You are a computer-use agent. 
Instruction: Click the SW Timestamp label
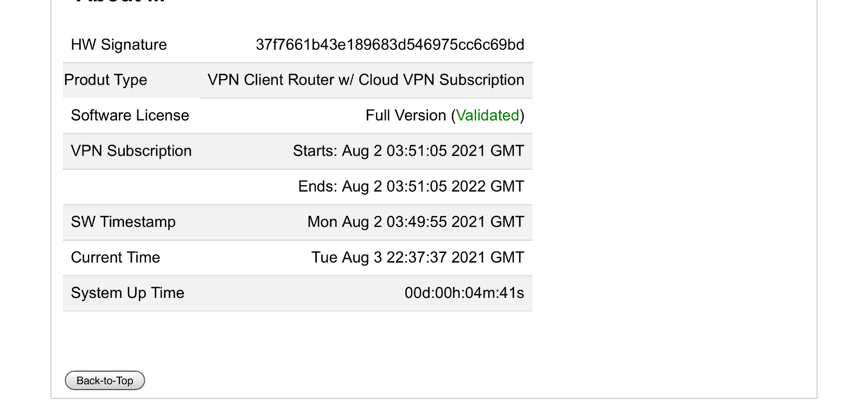coord(123,221)
